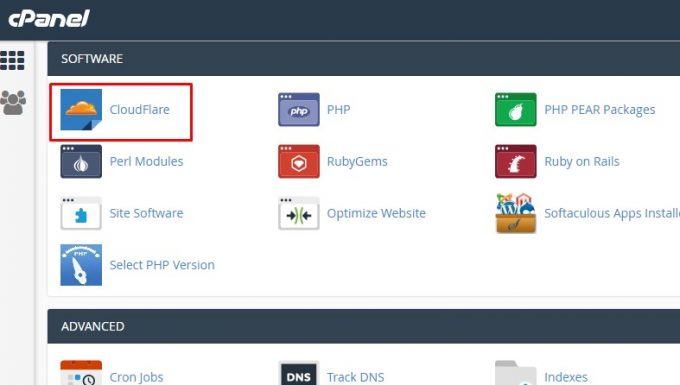Click the cPanel logo
The height and width of the screenshot is (385, 680).
pos(49,19)
